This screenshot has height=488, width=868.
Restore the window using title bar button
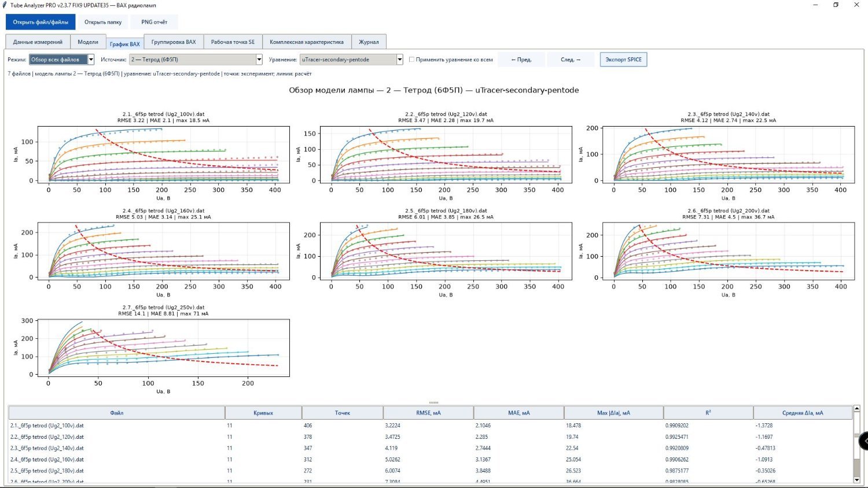coord(836,5)
